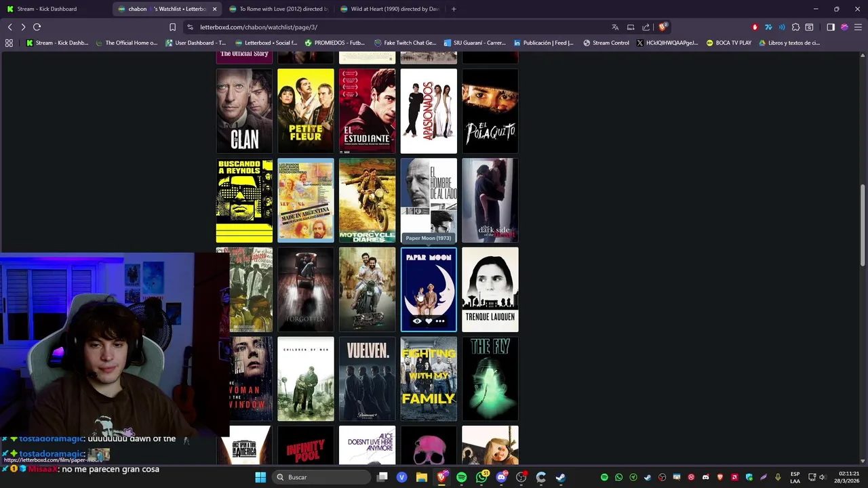
Task: Open The Dark Side of the Heart poster
Action: coord(490,201)
